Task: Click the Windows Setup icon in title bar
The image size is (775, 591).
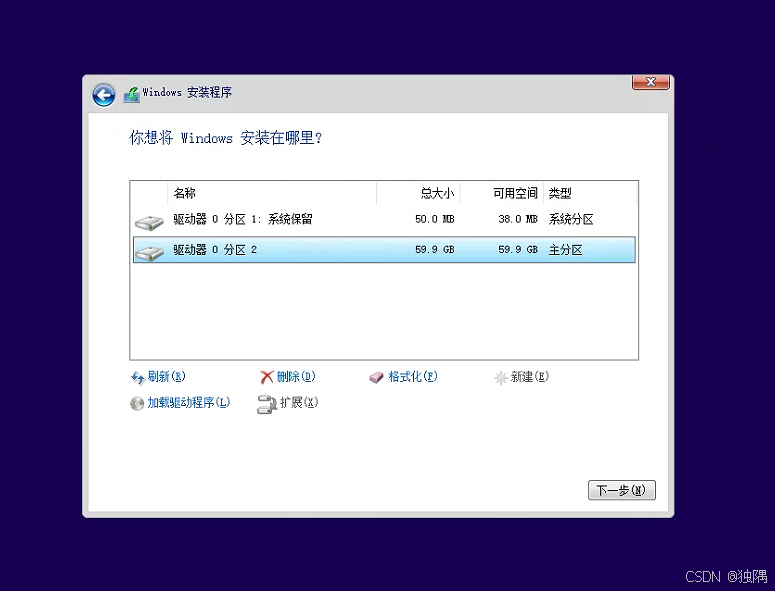Action: tap(131, 94)
